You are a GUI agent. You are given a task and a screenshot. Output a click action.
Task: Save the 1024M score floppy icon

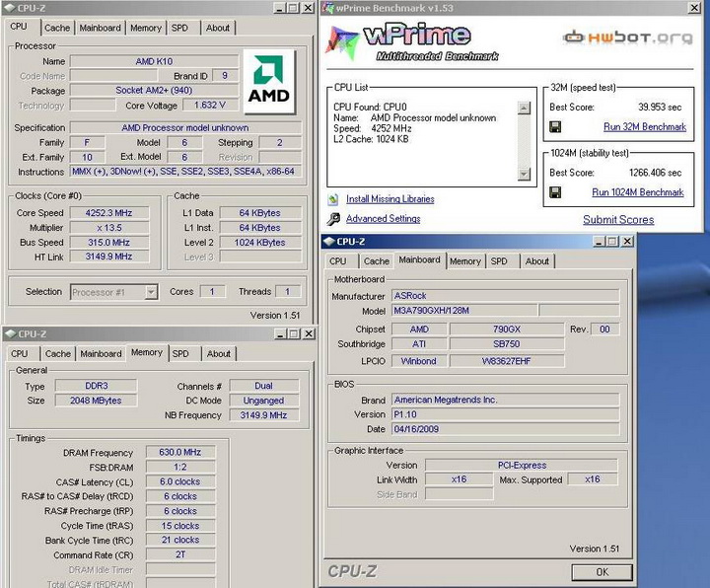555,192
